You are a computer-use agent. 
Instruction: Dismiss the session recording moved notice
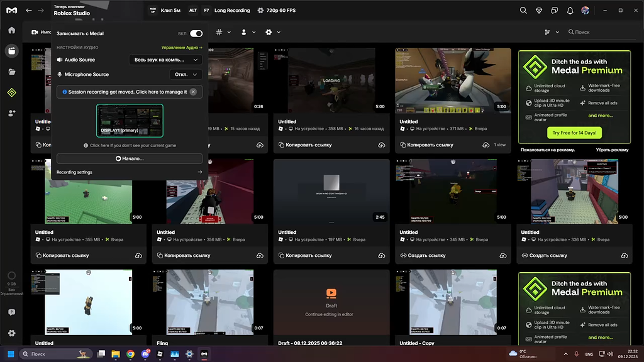[193, 92]
